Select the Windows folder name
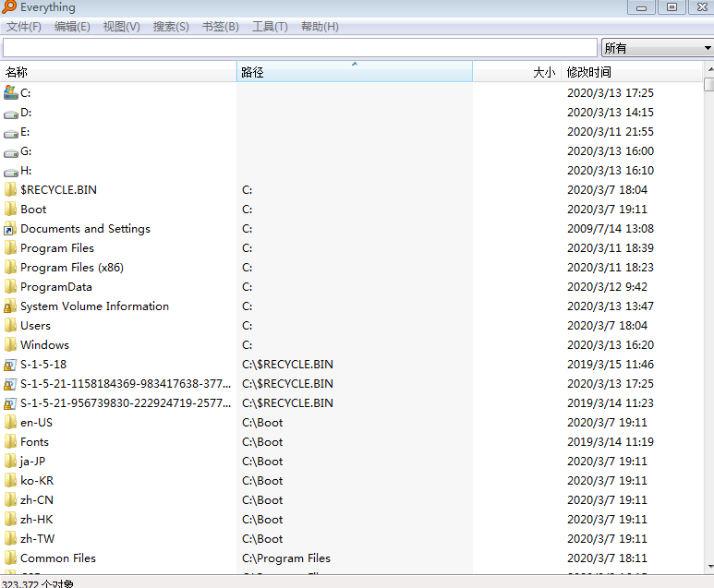The height and width of the screenshot is (588, 714). pyautogui.click(x=44, y=345)
